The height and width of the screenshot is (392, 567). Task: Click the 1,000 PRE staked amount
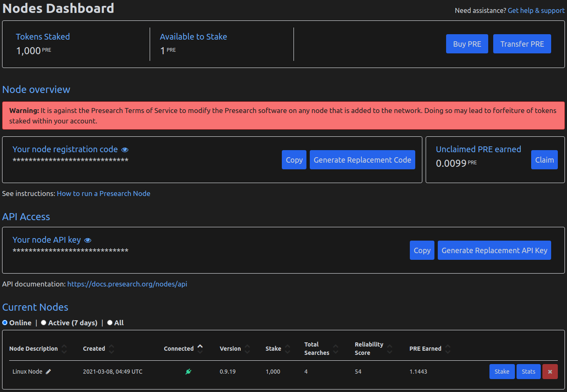pyautogui.click(x=33, y=50)
